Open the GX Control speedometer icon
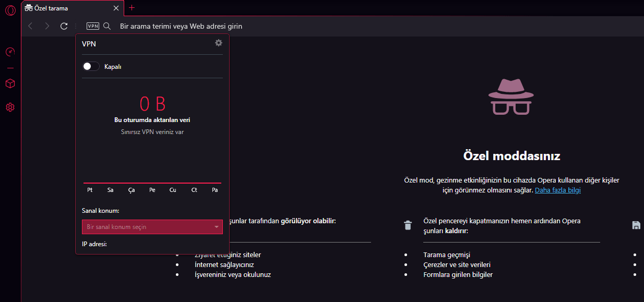 pos(10,52)
